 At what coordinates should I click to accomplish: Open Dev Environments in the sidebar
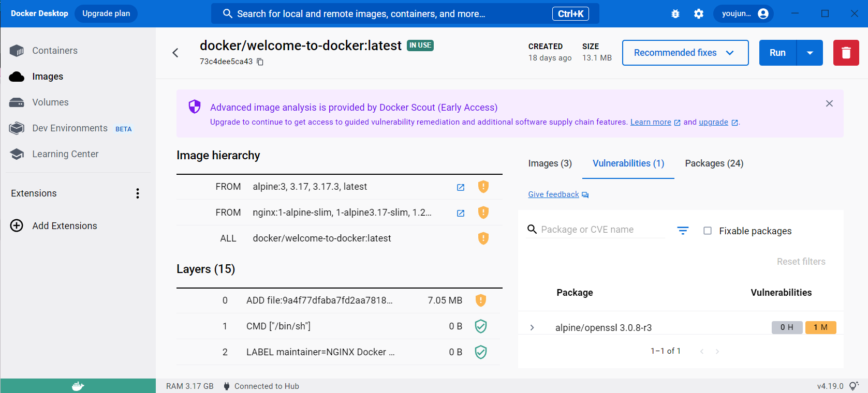pos(71,128)
